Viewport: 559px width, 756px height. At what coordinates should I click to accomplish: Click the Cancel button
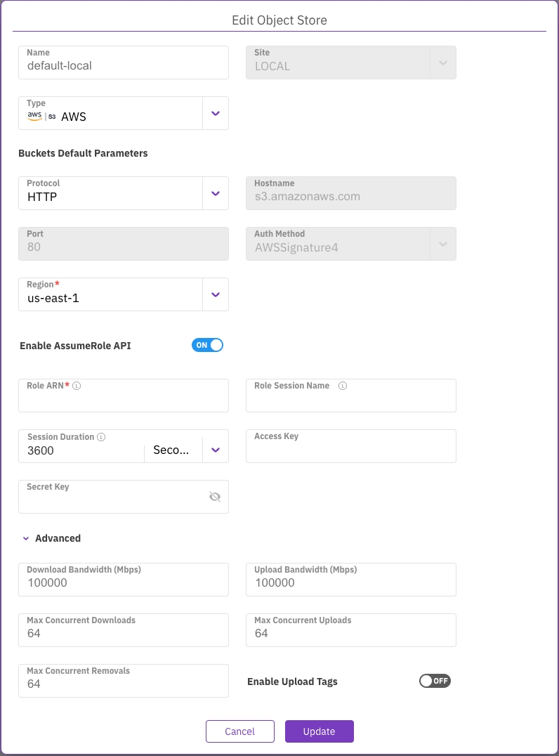click(x=239, y=731)
